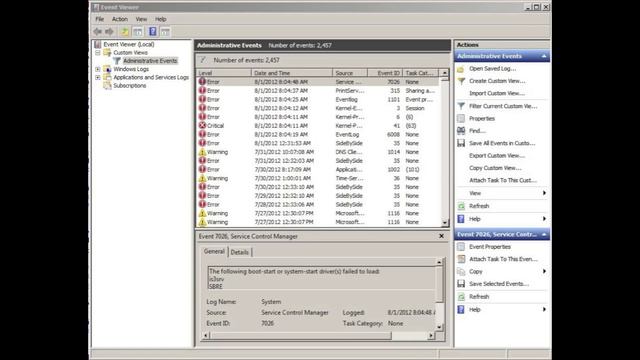Click the Back arrow toolbar icon
The width and height of the screenshot is (640, 360).
pos(98,31)
